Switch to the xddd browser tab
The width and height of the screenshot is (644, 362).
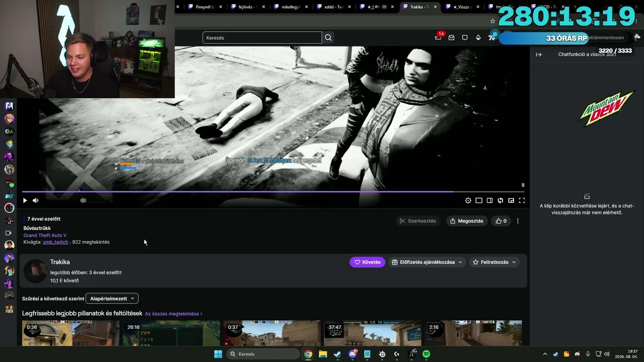coord(333,7)
